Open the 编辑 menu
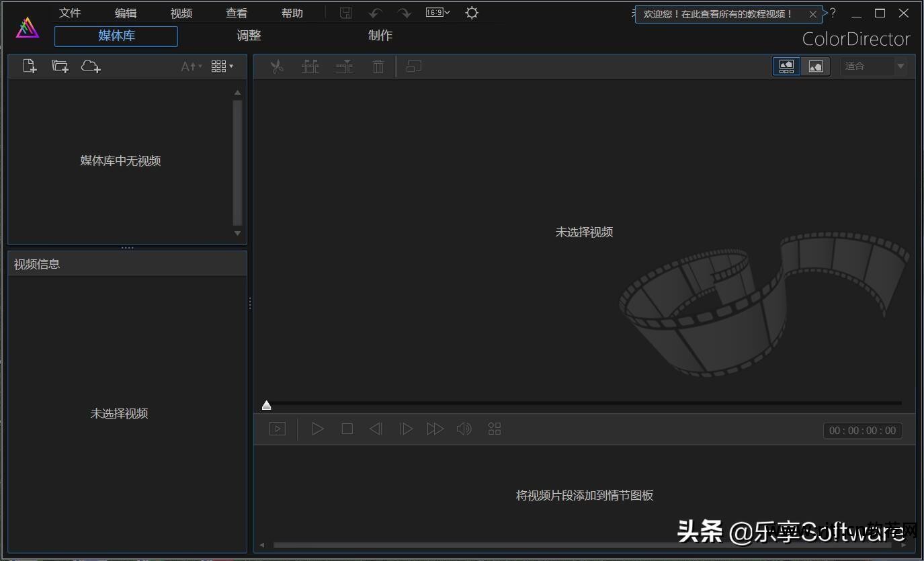Viewport: 924px width, 561px height. (126, 13)
